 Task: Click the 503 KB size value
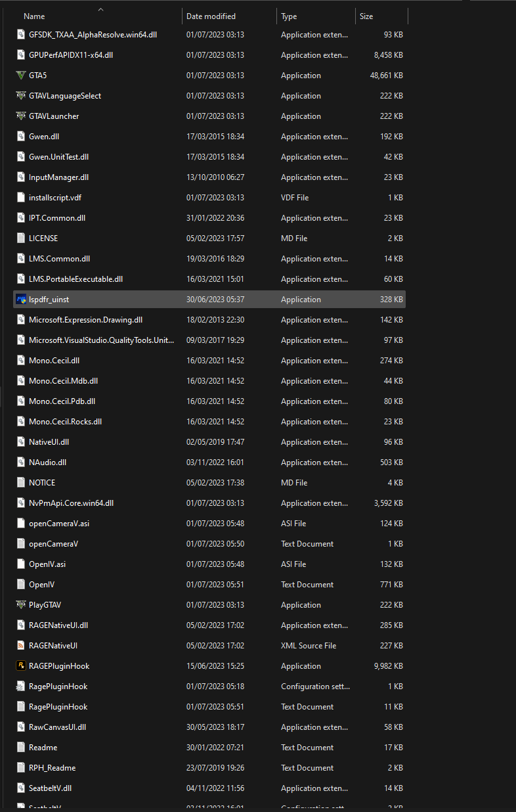coord(392,462)
